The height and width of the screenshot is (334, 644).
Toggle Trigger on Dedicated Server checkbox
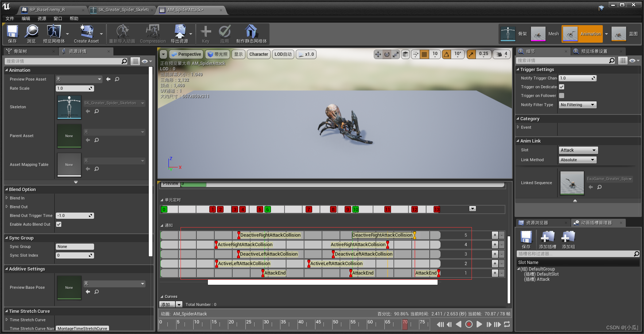562,87
